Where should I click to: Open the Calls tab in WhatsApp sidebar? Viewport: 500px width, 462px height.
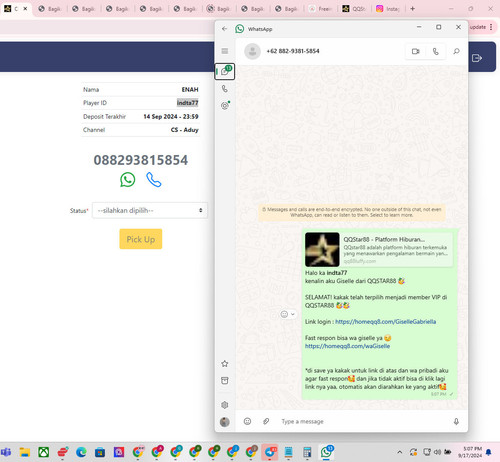[x=225, y=89]
